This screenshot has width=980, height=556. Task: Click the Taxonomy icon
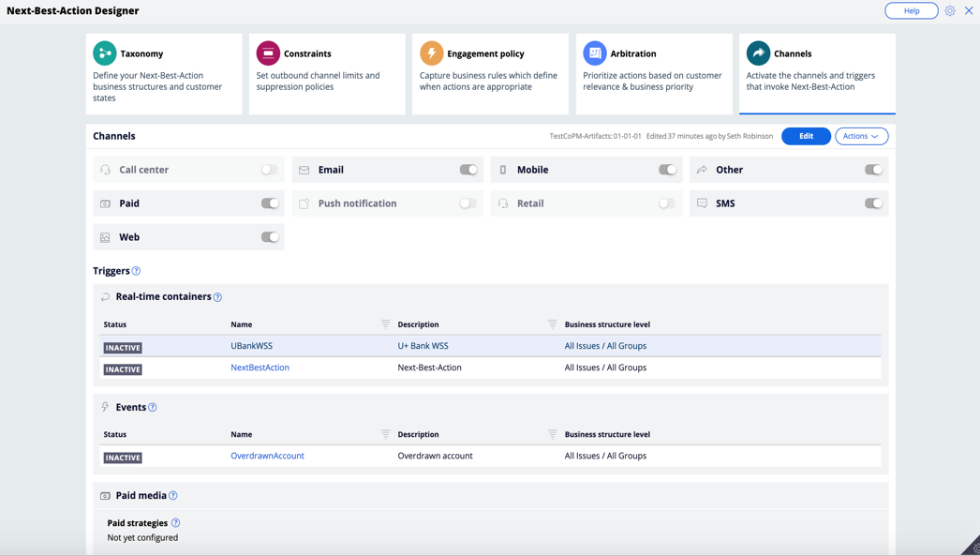point(104,53)
